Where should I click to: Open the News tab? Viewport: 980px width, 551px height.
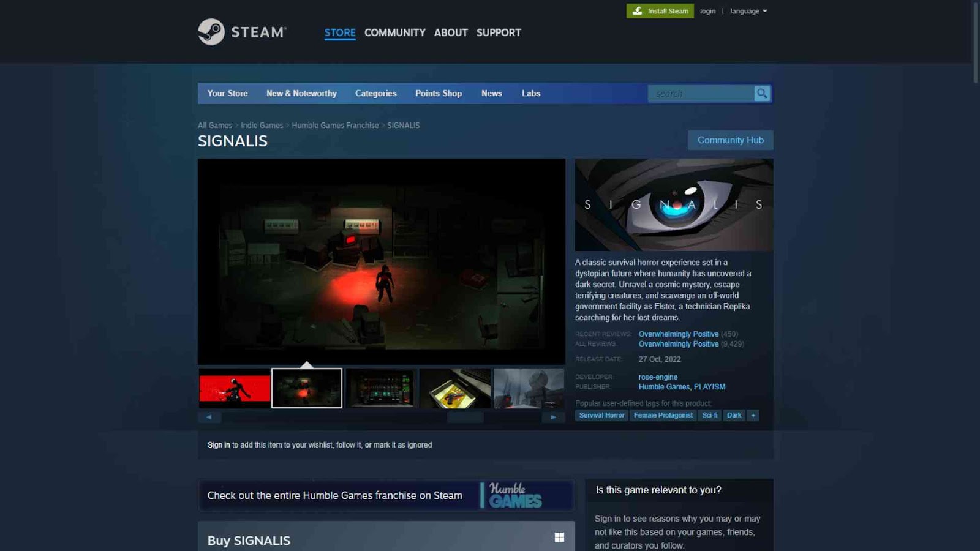coord(492,93)
